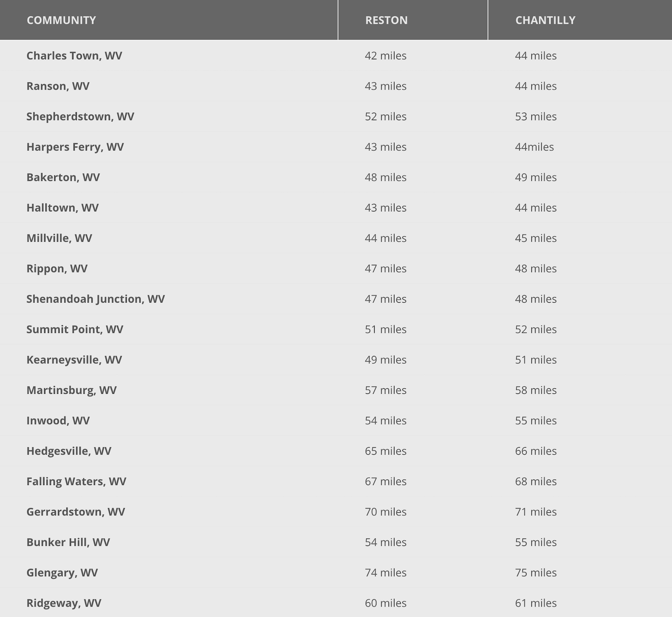672x617 pixels.
Task: Click Falling Waters' 68 miles Chantilly value
Action: [535, 481]
